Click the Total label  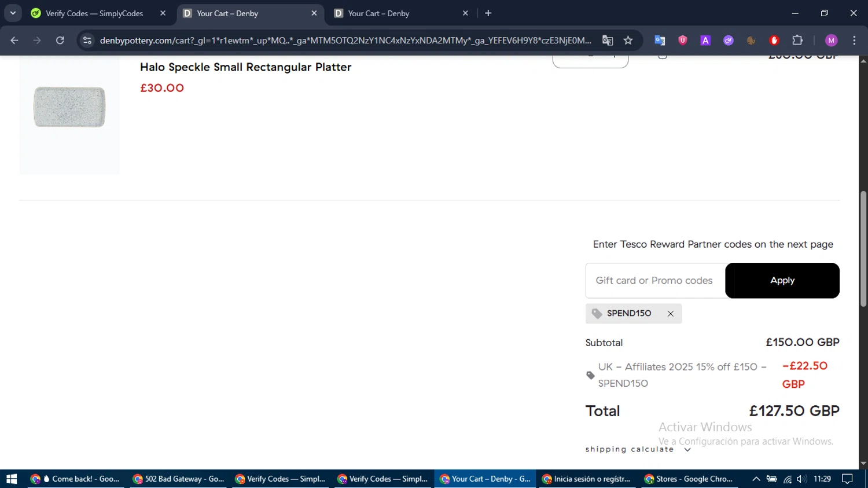(602, 411)
